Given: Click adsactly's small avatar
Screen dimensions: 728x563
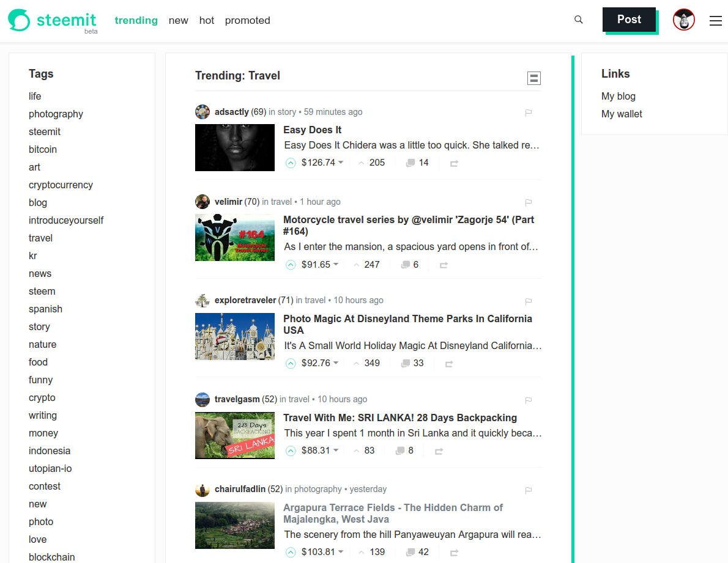Looking at the screenshot, I should click(x=202, y=112).
